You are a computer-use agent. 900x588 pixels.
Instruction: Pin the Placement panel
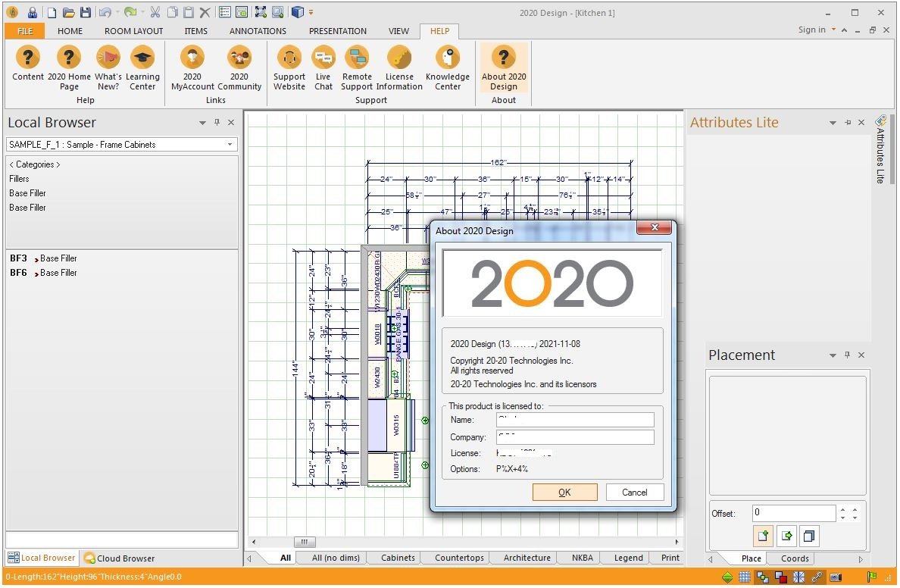(847, 355)
